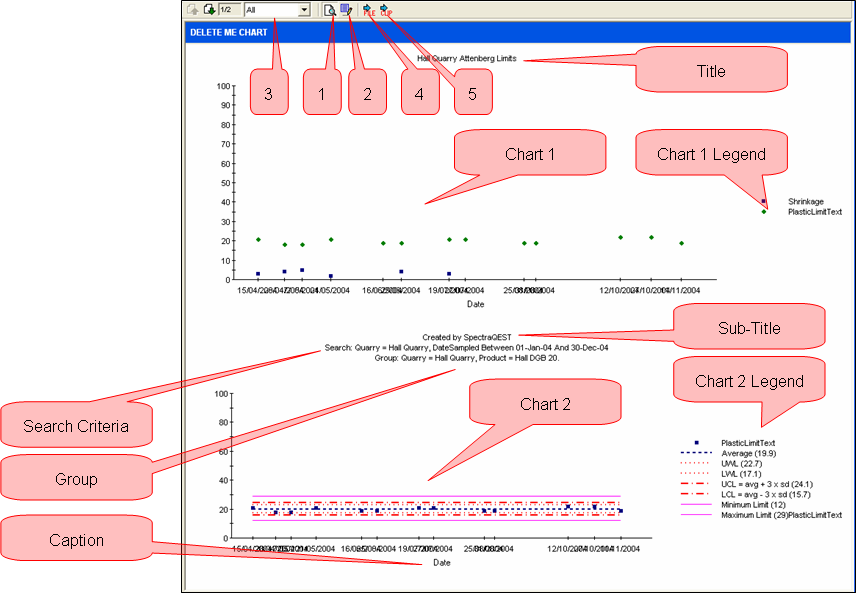Copy the chart using the CLIP icon

tap(385, 10)
